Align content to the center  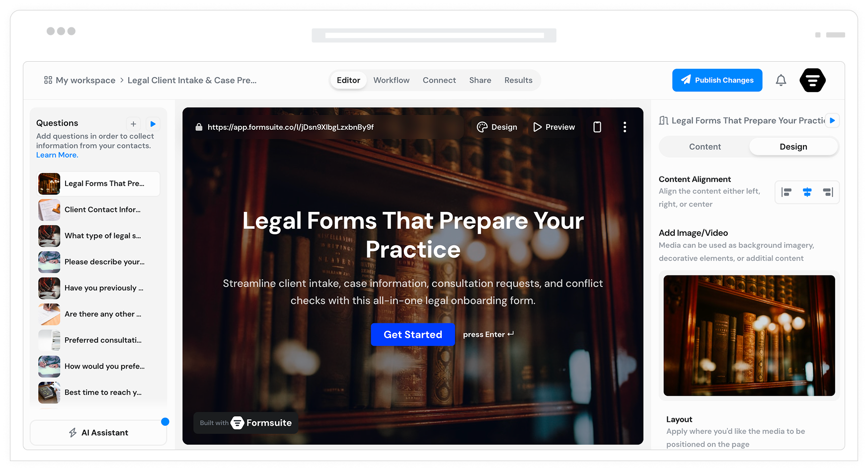click(807, 192)
